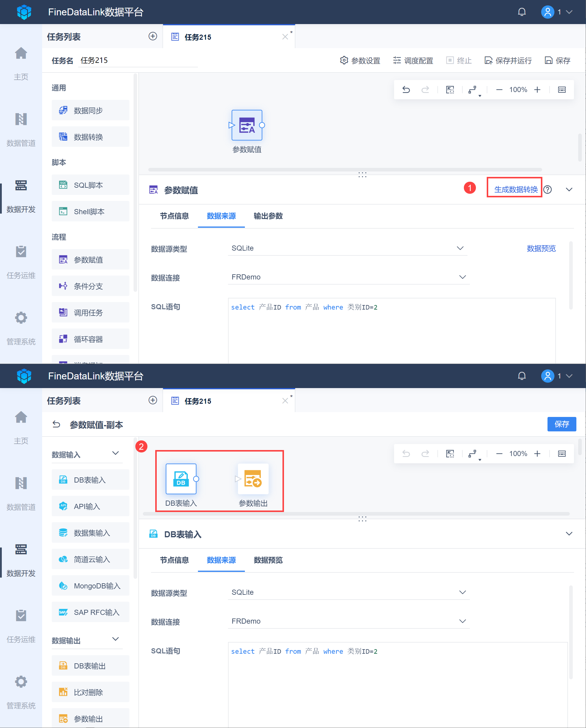The image size is (586, 728).
Task: Click the fit-to-view icon in the top canvas toolbar
Action: click(450, 89)
